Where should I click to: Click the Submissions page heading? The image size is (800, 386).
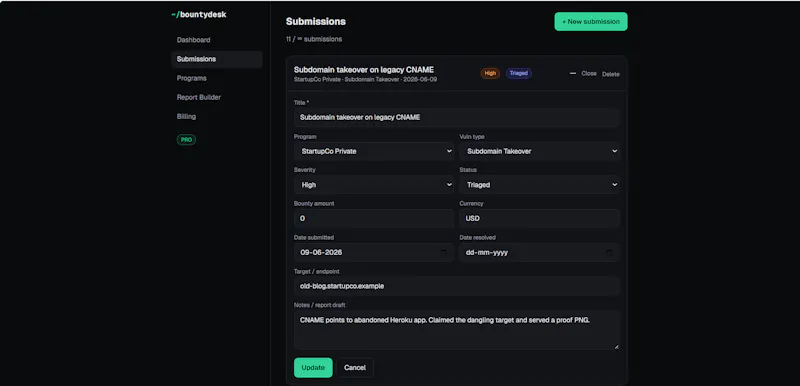tap(316, 21)
